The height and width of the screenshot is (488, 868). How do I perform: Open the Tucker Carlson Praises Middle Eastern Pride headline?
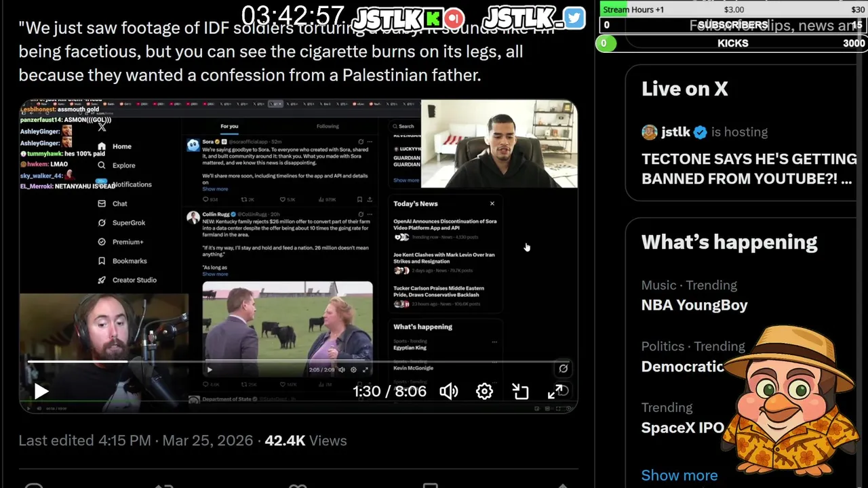(439, 291)
